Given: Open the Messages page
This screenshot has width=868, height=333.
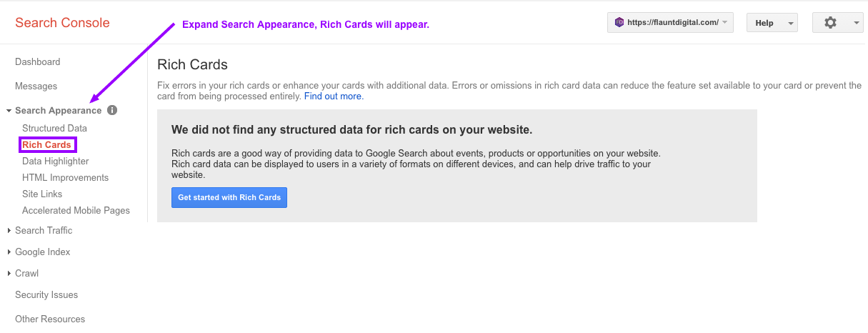Looking at the screenshot, I should coord(36,86).
